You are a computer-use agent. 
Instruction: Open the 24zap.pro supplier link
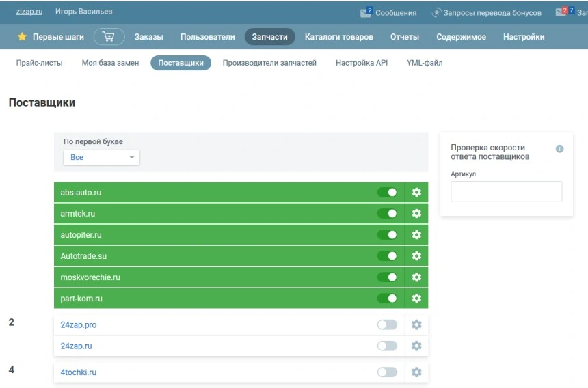(79, 324)
